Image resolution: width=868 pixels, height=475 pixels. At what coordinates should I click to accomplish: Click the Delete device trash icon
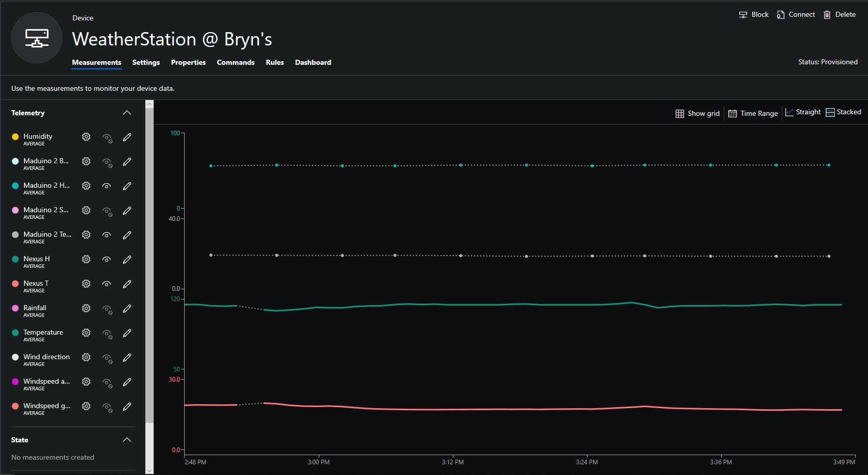827,15
